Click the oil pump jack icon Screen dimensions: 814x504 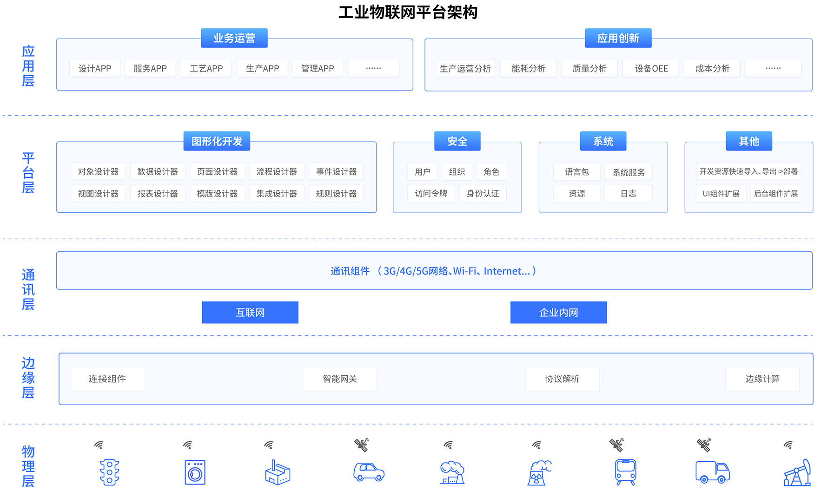[x=796, y=472]
